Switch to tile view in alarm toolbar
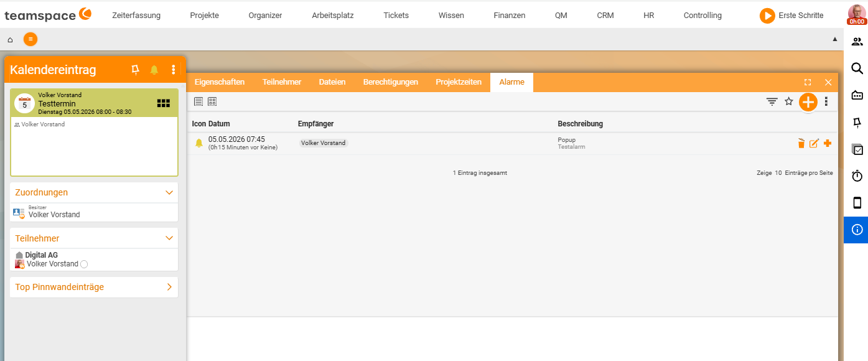Viewport: 868px width, 361px height. [212, 101]
